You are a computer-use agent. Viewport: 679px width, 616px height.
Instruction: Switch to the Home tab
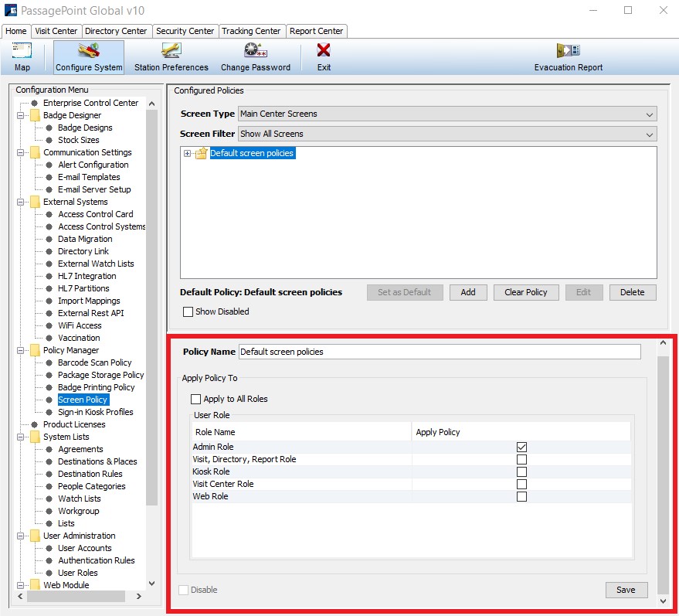(x=16, y=31)
